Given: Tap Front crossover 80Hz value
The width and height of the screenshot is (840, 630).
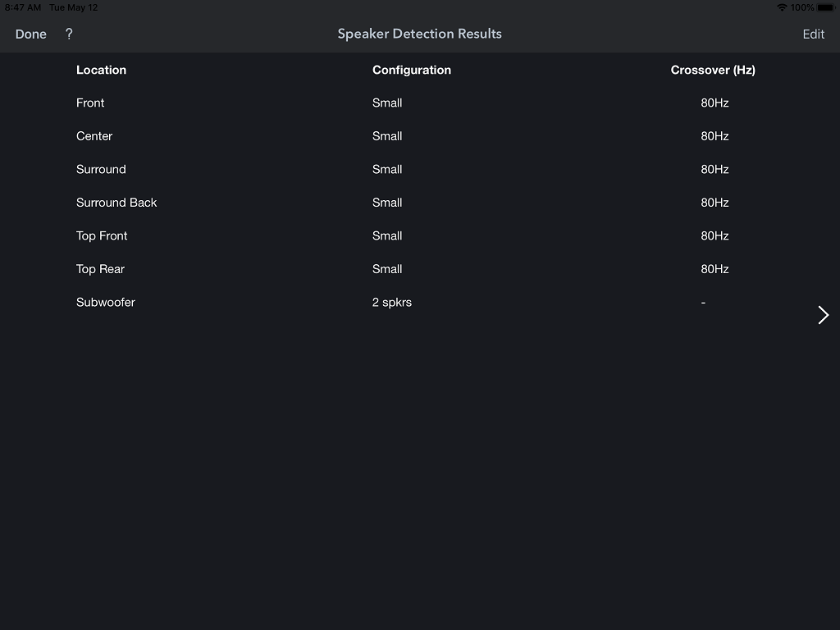Looking at the screenshot, I should click(714, 103).
